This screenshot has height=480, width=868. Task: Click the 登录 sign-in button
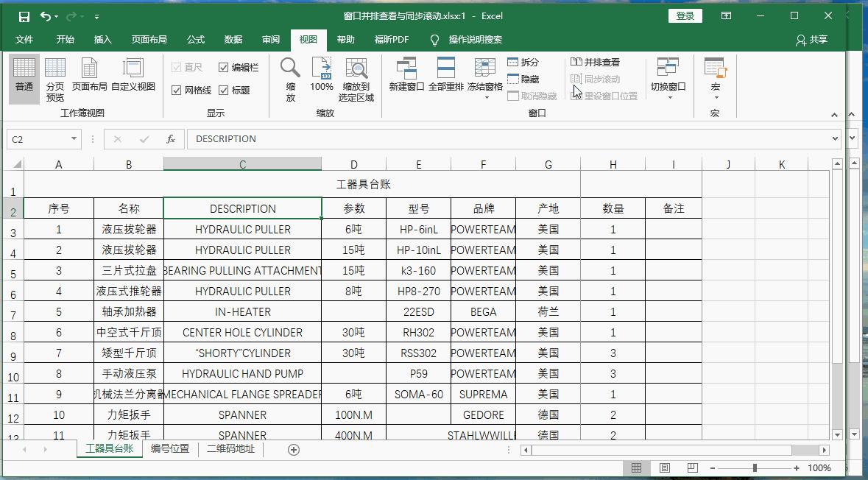pyautogui.click(x=685, y=15)
